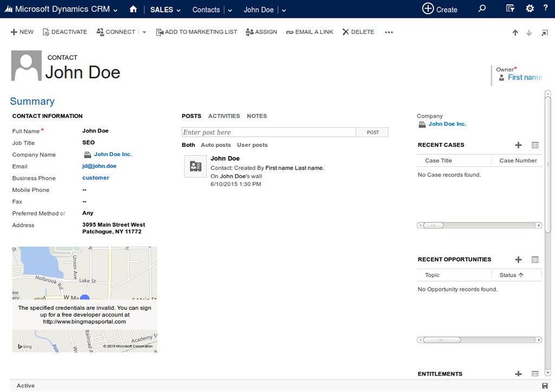Click the customer business phone link
Screen dimensions: 555x392
95,178
